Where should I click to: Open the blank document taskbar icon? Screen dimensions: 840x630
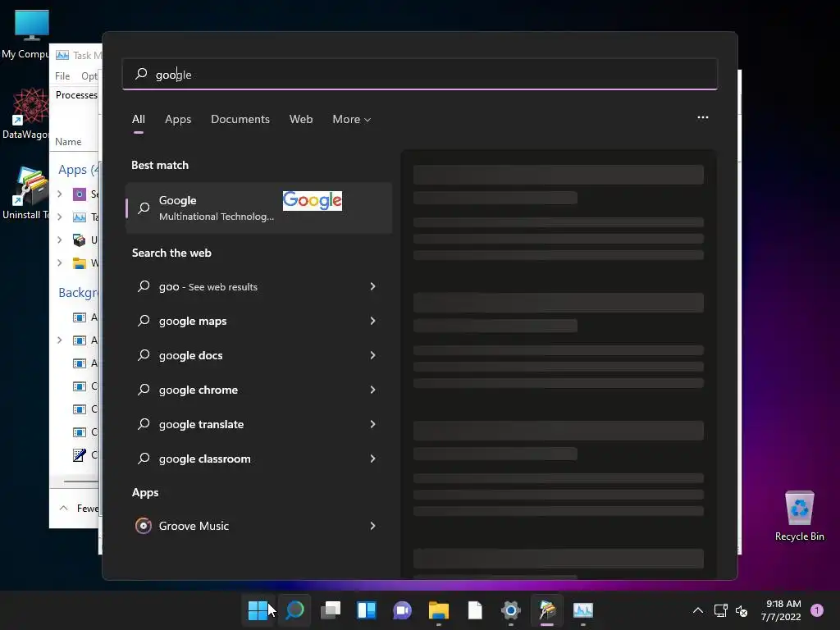(x=475, y=609)
